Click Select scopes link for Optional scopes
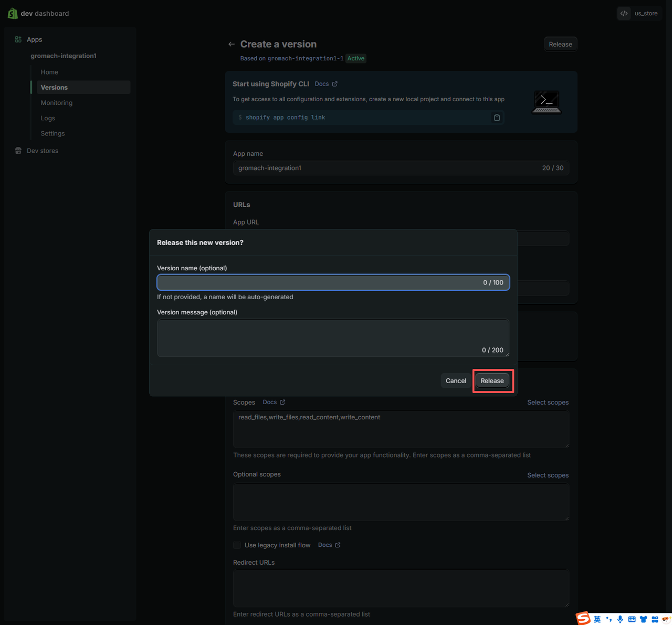The height and width of the screenshot is (625, 672). click(x=548, y=475)
